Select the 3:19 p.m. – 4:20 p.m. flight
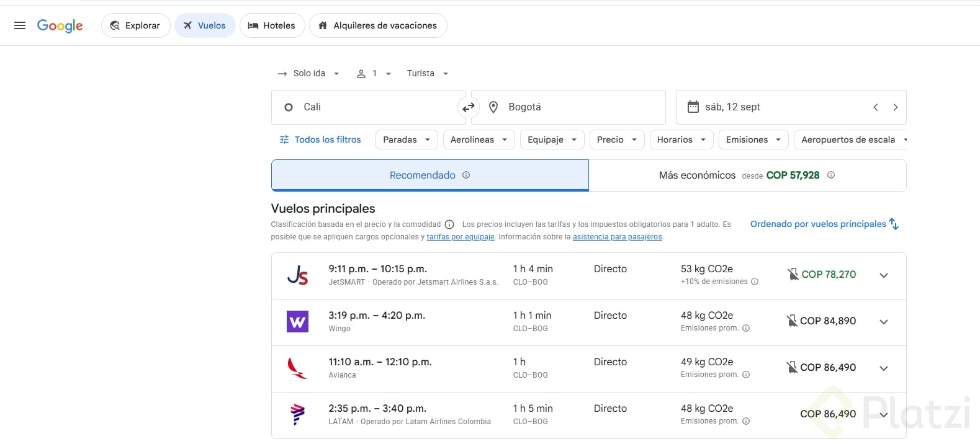980x444 pixels. (588, 322)
